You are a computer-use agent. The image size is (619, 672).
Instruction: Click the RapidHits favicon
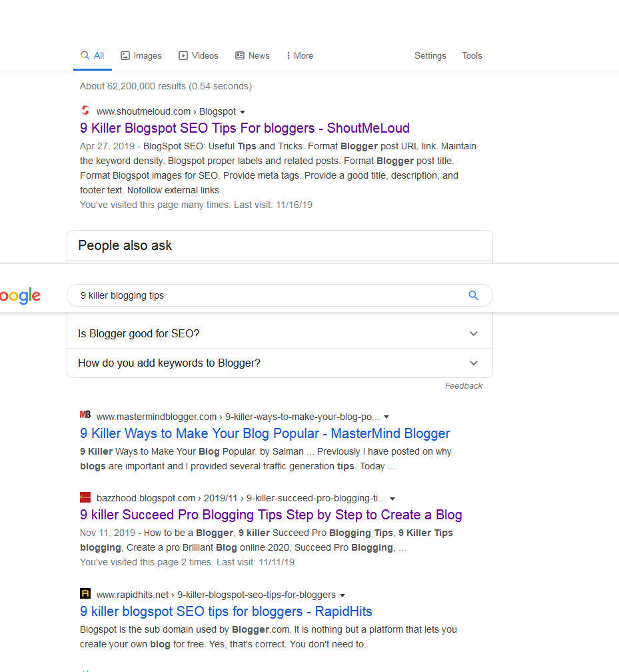(85, 593)
